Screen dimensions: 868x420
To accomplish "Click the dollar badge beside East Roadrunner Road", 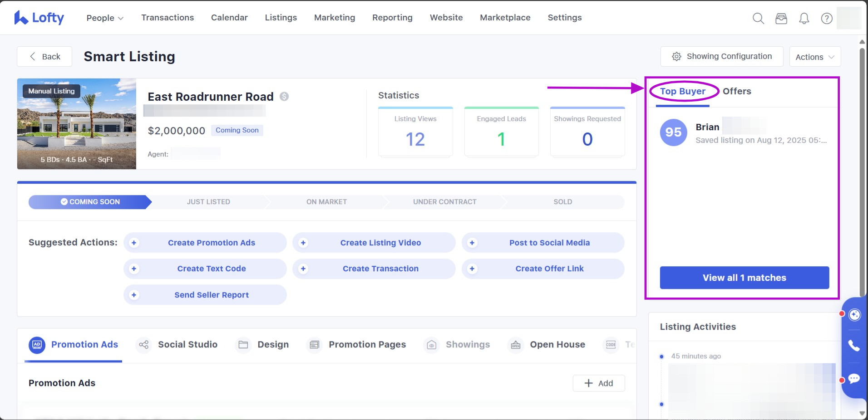I will point(284,97).
